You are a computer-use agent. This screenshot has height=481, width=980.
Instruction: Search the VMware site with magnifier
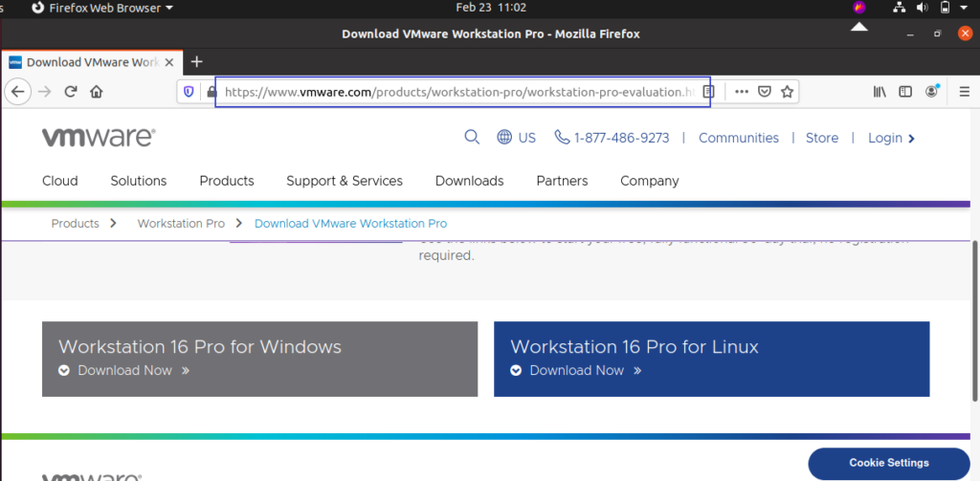472,138
